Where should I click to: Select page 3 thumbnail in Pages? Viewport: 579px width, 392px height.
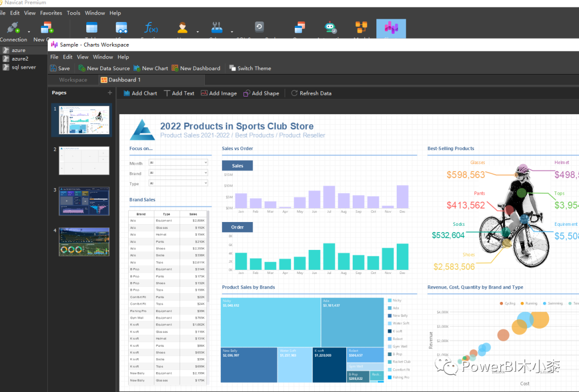84,201
